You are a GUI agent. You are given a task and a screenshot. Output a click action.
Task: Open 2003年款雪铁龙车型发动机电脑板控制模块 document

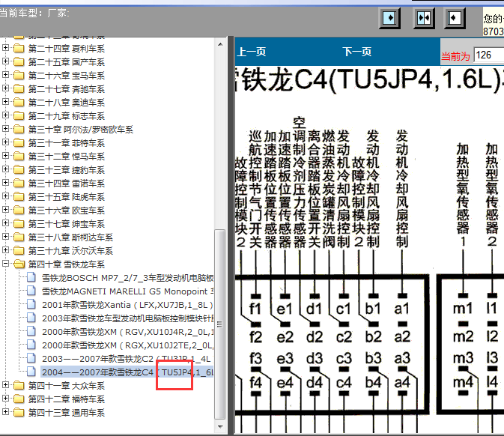pos(127,318)
